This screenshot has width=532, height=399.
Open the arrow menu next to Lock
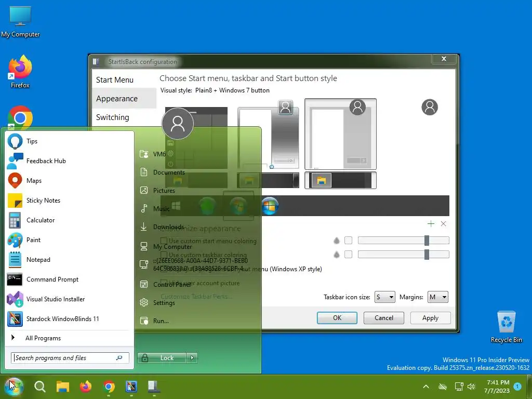coord(192,357)
